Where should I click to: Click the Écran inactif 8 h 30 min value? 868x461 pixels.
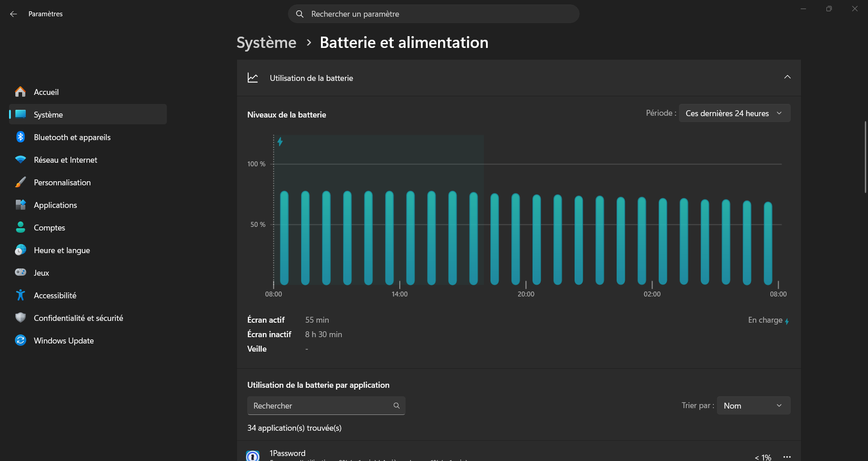(x=323, y=334)
